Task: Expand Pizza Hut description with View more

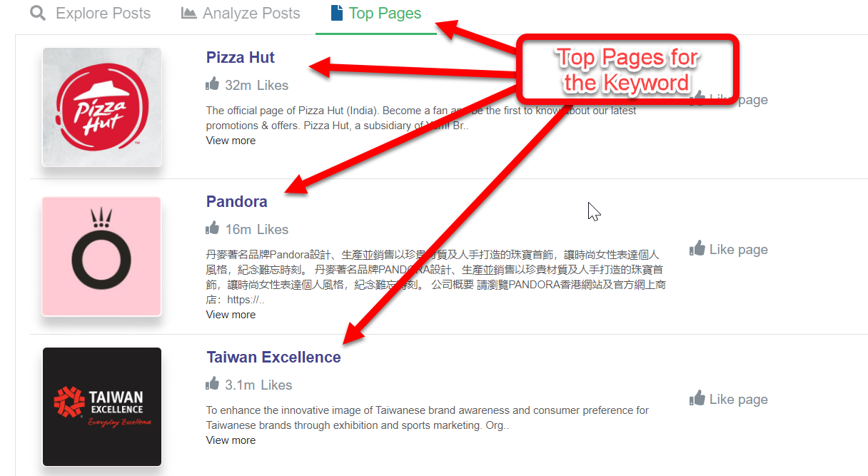Action: coord(231,141)
